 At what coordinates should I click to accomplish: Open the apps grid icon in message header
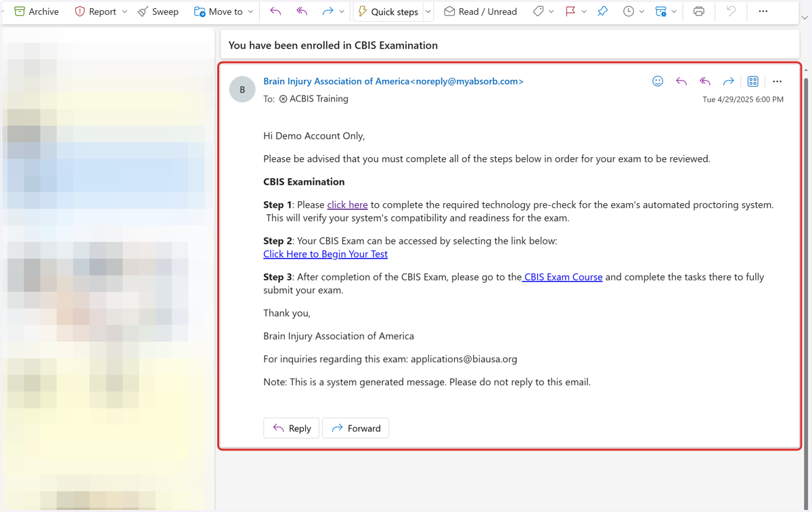pos(753,81)
